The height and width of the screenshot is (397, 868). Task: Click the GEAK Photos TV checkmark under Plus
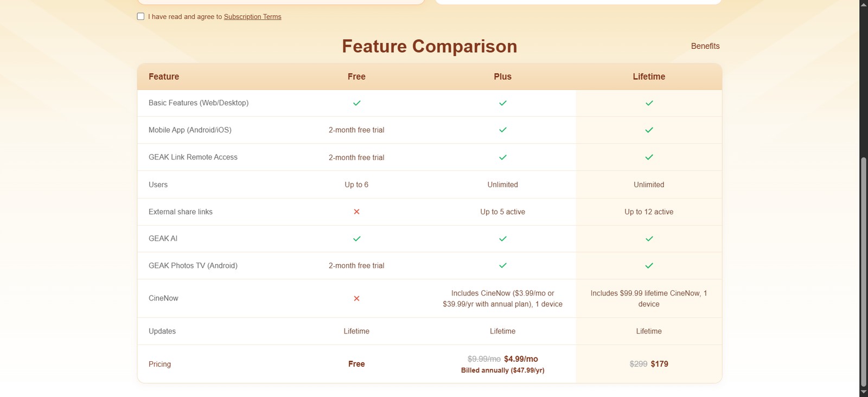(x=503, y=266)
